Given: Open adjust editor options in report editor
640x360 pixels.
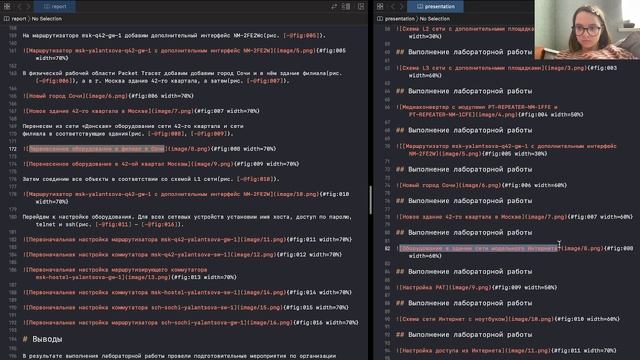Looking at the screenshot, I should [346, 6].
